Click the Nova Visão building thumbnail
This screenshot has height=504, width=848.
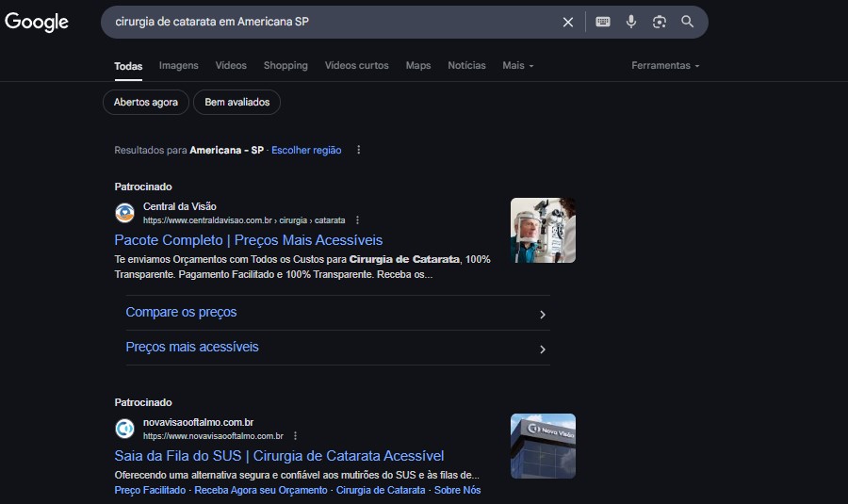click(543, 447)
